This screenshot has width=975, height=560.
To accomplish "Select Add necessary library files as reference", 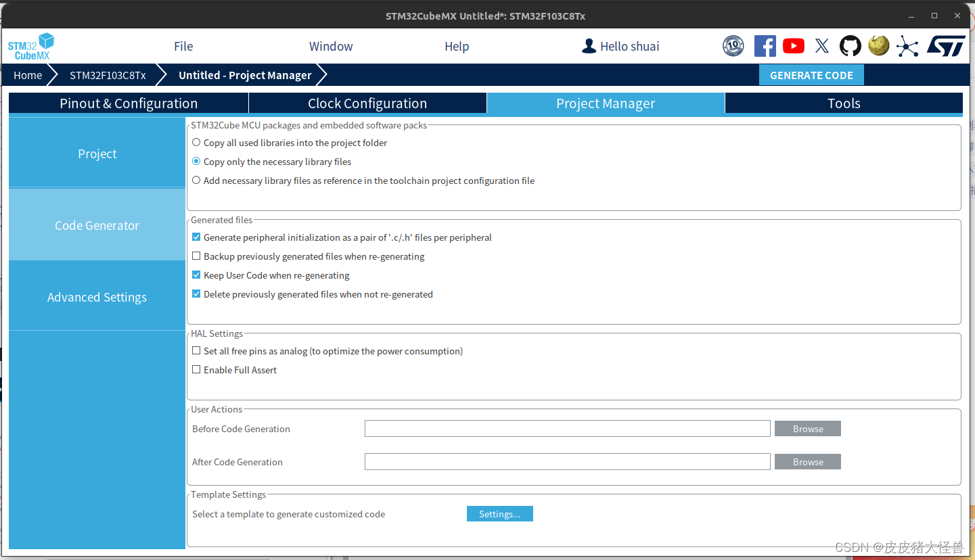I will pyautogui.click(x=196, y=181).
